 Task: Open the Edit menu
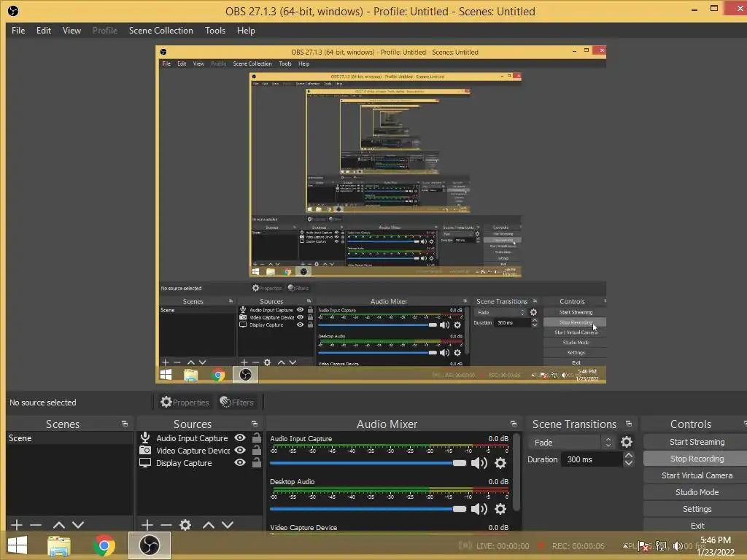tap(43, 31)
